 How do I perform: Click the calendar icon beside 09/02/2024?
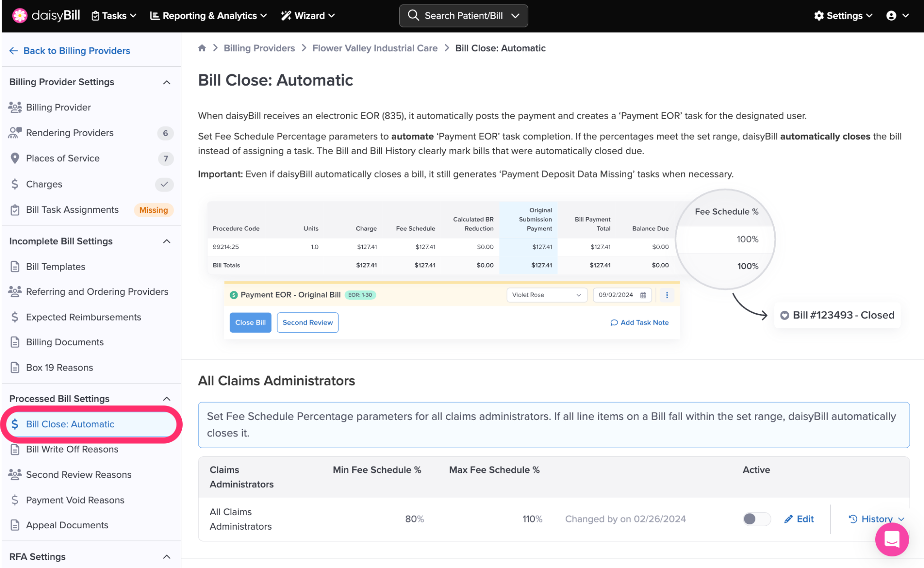click(x=643, y=295)
